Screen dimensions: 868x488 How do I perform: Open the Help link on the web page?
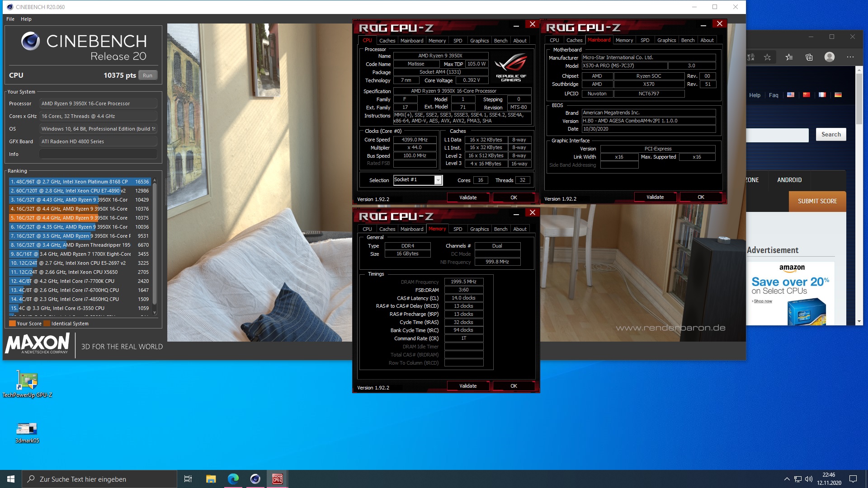pyautogui.click(x=755, y=95)
